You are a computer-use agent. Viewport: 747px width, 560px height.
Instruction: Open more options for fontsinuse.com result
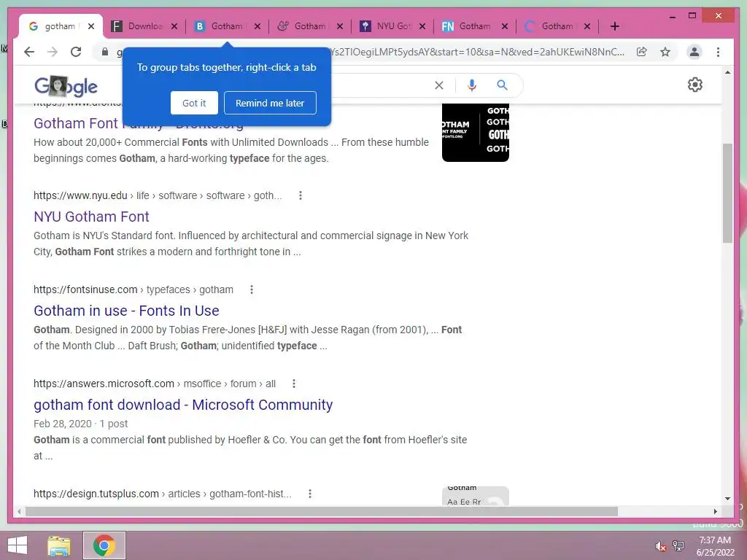point(252,289)
